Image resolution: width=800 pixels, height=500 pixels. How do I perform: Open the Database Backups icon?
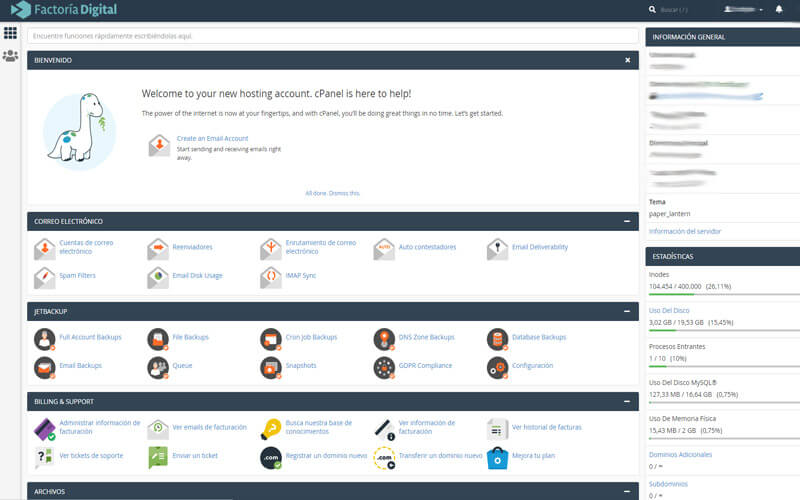coord(497,339)
